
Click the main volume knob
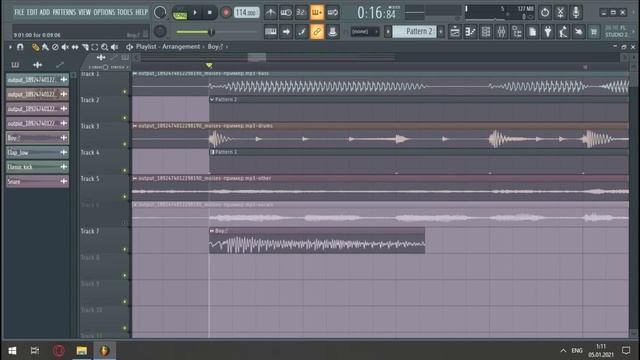click(x=160, y=13)
